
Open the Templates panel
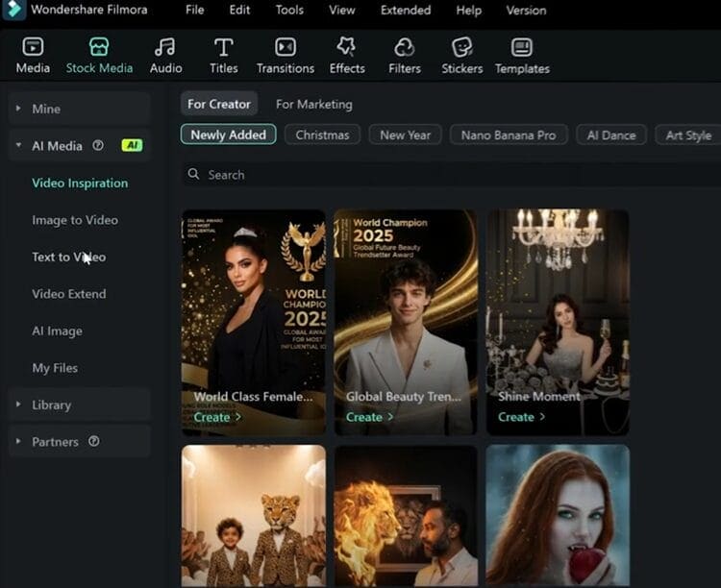coord(522,56)
